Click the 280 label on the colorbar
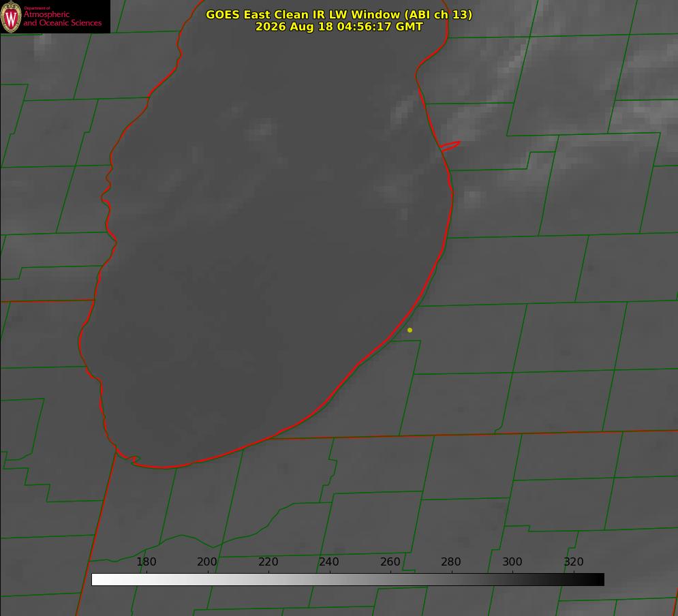Viewport: 678px width, 616px height. [x=451, y=561]
